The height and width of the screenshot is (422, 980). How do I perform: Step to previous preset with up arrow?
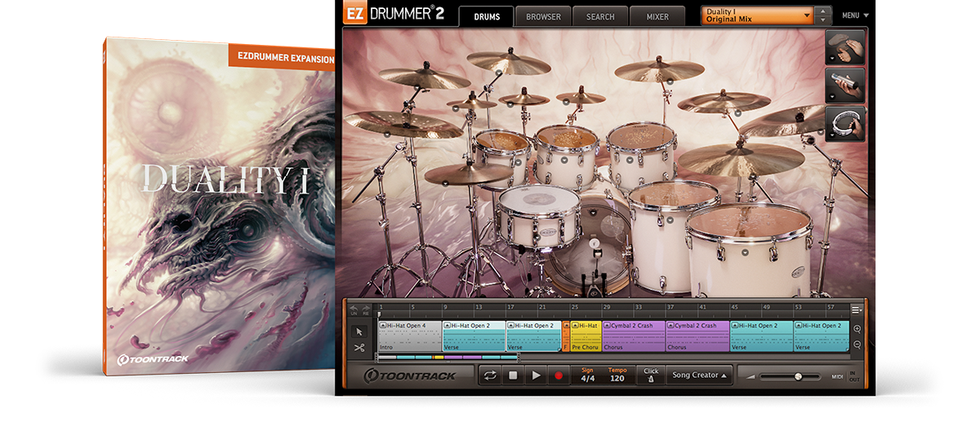click(x=823, y=11)
